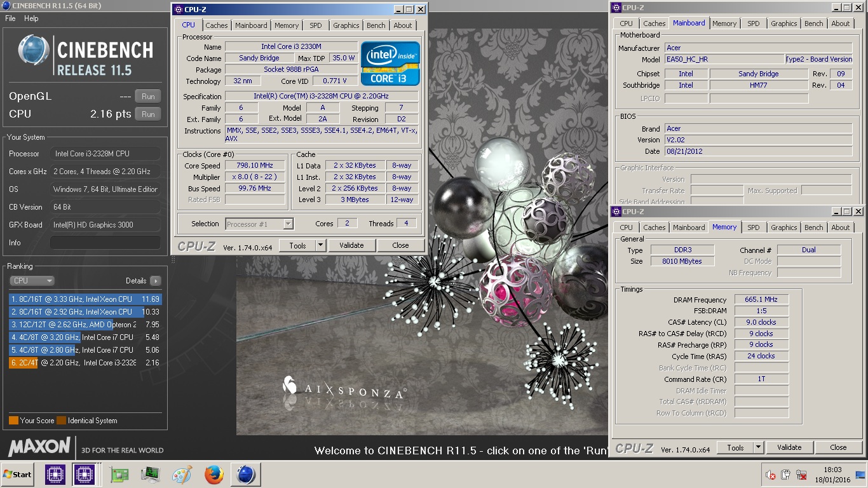868x488 pixels.
Task: Click Validate in center CPU-Z
Action: (351, 245)
